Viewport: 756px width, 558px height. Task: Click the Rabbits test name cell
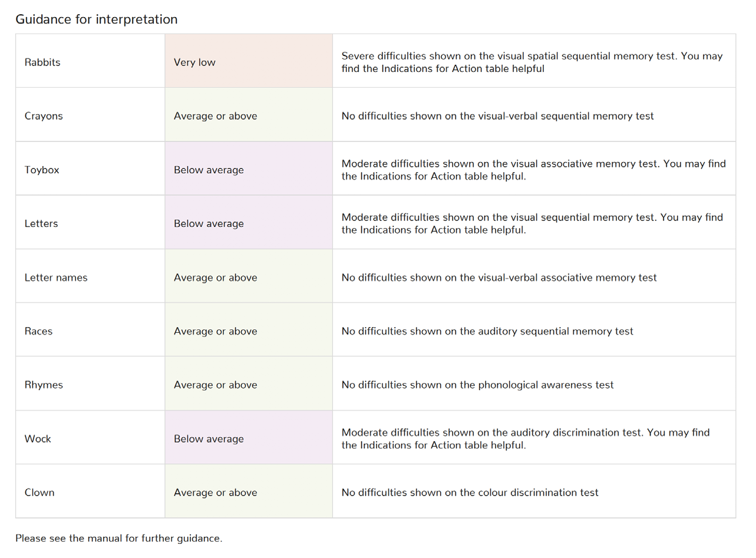[90, 61]
